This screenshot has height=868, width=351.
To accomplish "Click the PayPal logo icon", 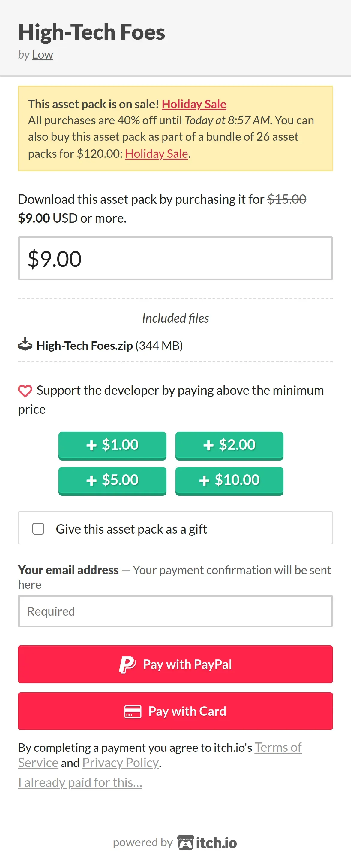I will pyautogui.click(x=127, y=665).
